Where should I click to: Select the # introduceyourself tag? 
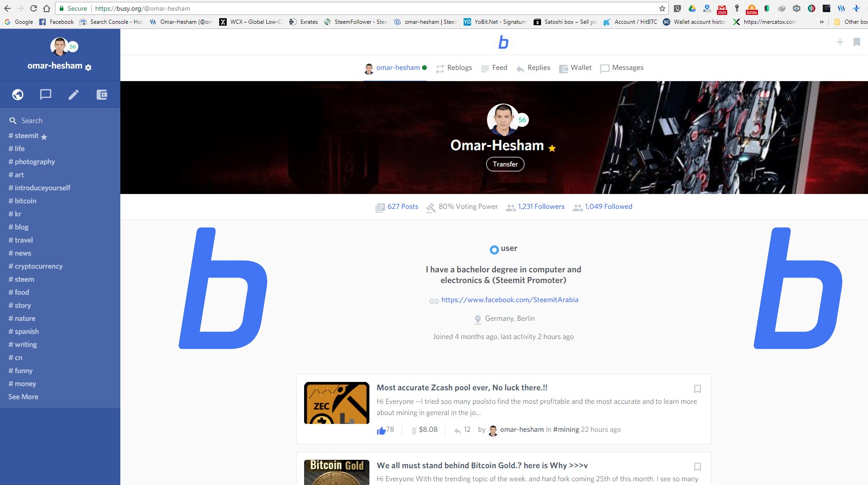[39, 188]
